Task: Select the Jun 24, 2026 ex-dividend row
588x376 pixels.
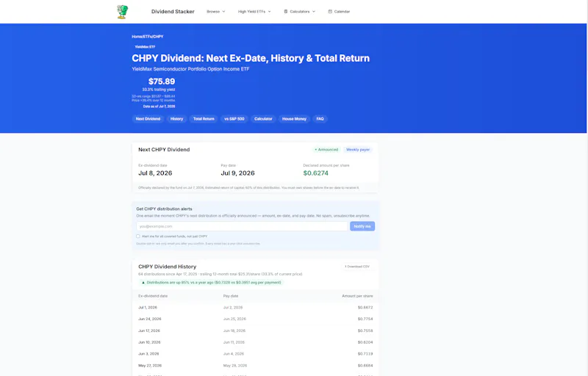Action: click(255, 319)
